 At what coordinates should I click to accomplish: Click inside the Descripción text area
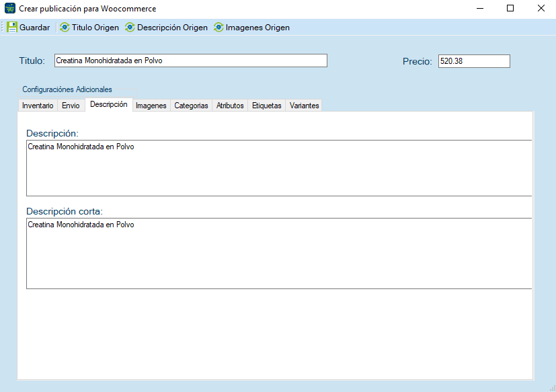(x=279, y=168)
